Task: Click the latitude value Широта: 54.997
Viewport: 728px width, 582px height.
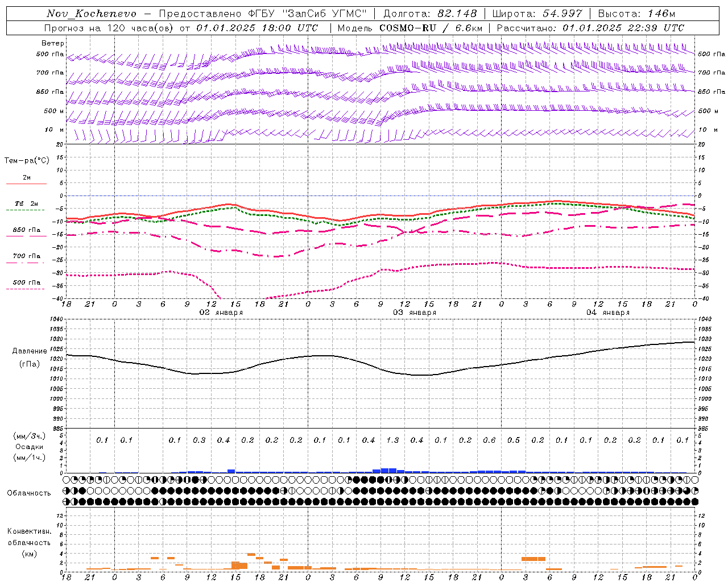Action: [537, 14]
